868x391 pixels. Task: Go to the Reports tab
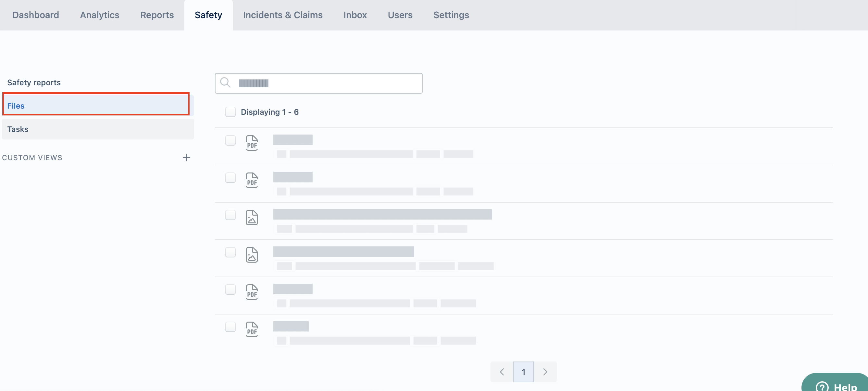tap(157, 15)
